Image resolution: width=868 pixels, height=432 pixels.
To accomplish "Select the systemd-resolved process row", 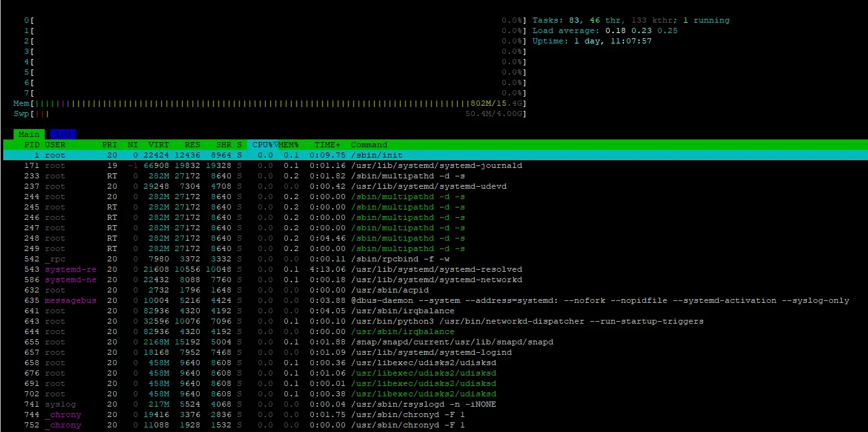I will 434,269.
